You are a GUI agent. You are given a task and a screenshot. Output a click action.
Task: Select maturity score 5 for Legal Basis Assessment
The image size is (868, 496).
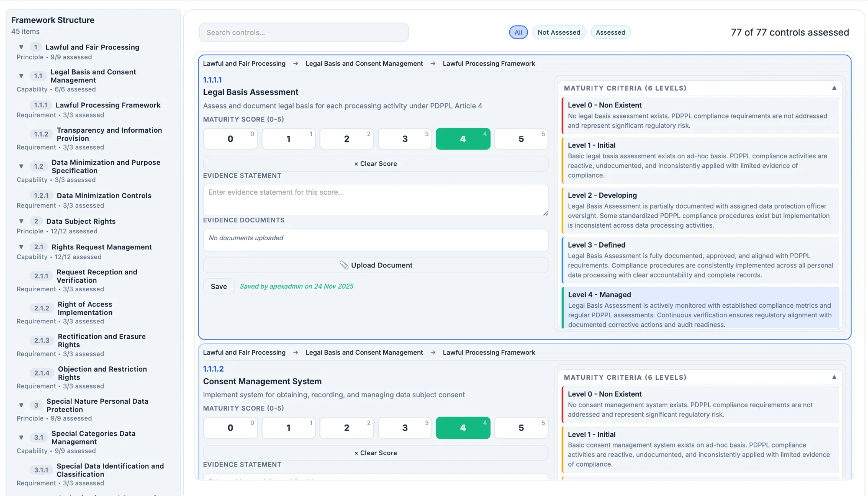[x=521, y=139]
